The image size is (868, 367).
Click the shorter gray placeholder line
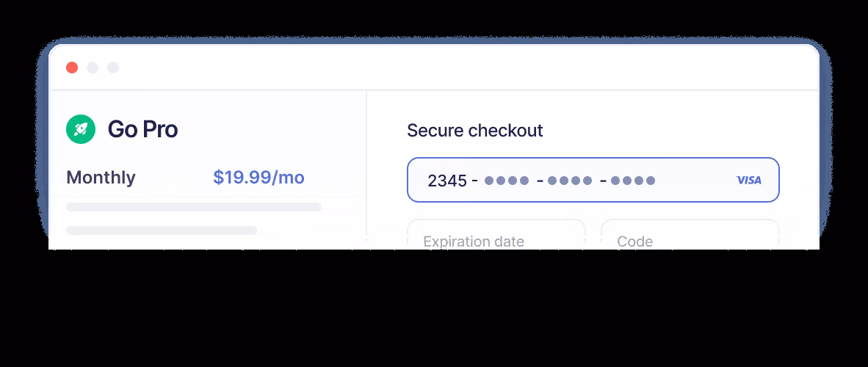[x=162, y=230]
